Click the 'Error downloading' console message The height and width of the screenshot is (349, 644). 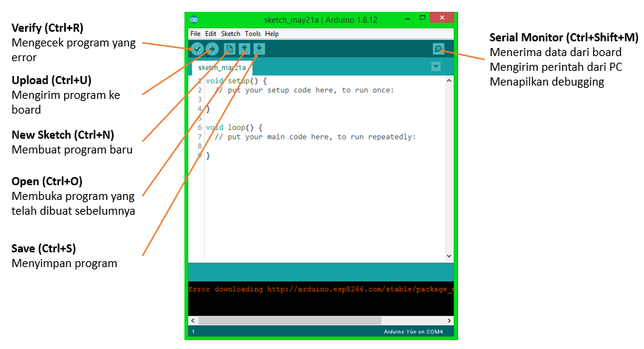pyautogui.click(x=321, y=289)
